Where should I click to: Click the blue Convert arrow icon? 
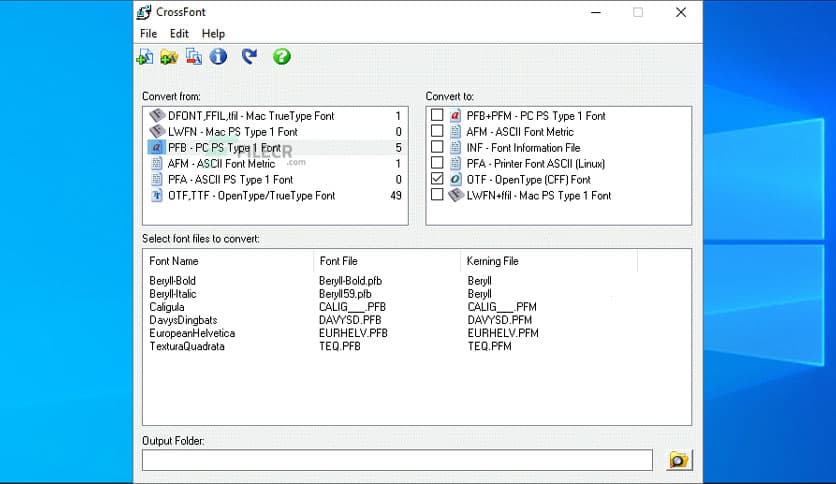249,57
